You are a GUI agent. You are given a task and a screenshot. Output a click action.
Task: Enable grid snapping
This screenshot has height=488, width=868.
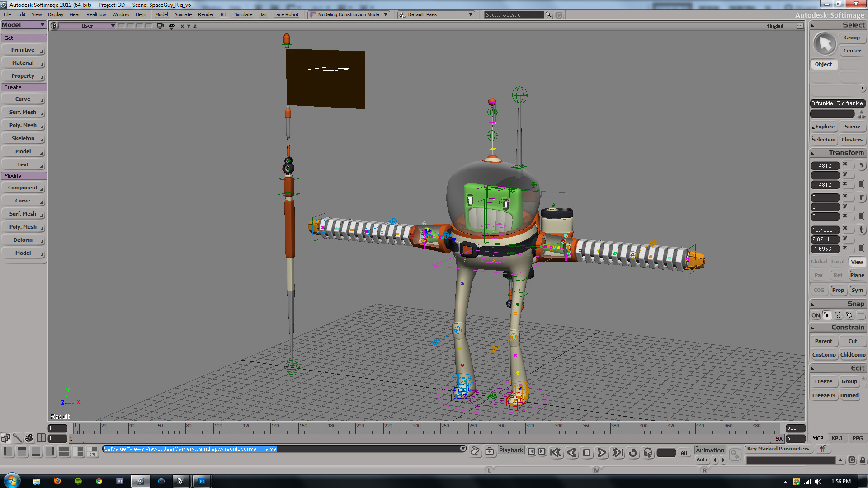coord(861,315)
